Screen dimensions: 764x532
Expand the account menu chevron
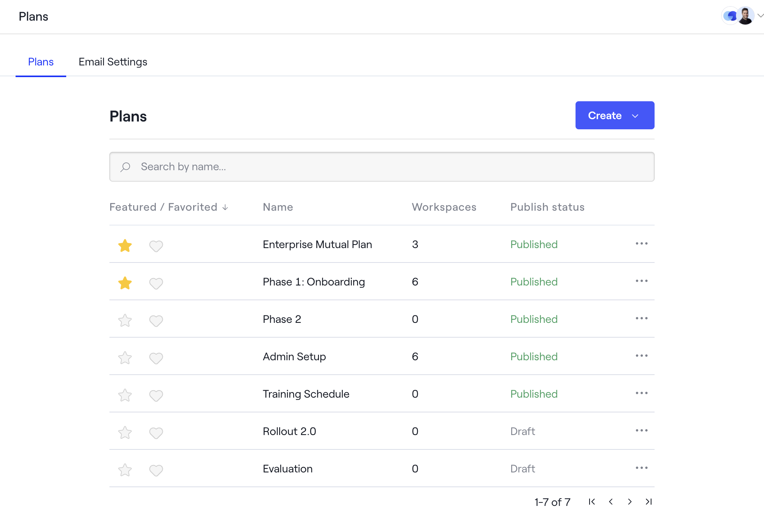point(760,16)
